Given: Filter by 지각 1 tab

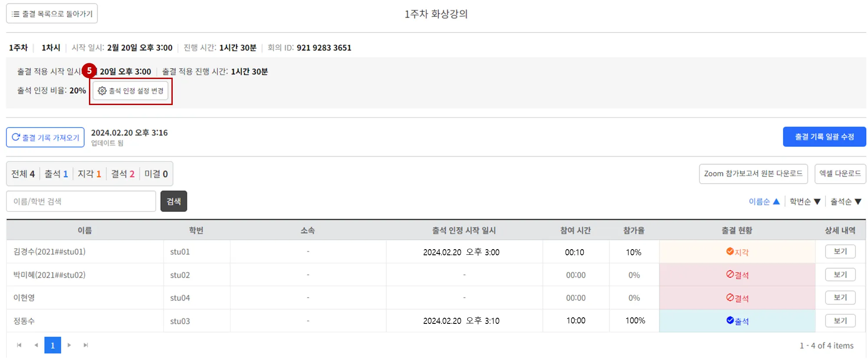Looking at the screenshot, I should (89, 174).
